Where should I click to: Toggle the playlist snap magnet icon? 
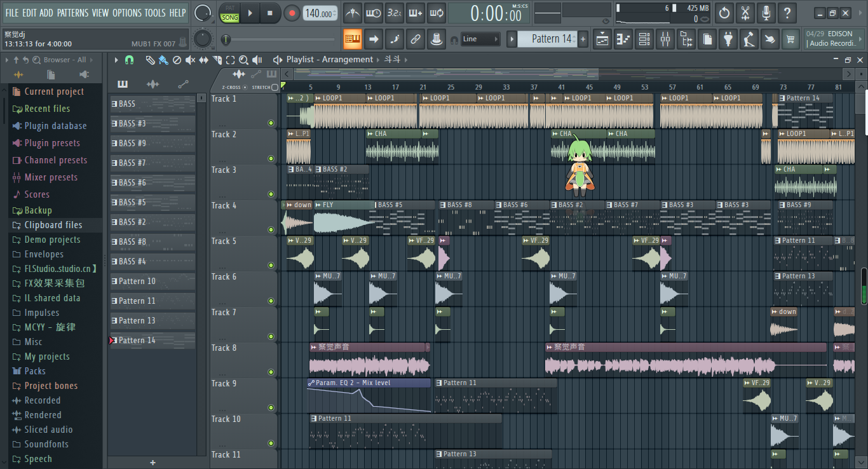click(x=129, y=60)
